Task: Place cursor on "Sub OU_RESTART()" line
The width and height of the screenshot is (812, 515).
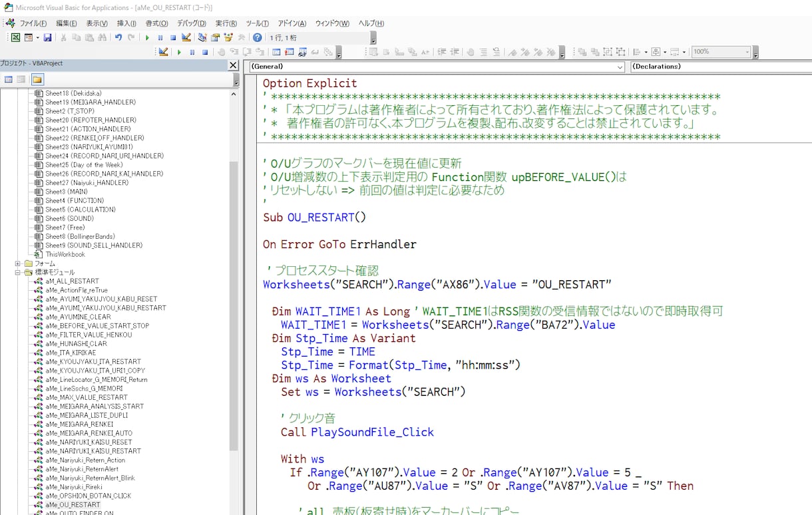Action: 314,217
